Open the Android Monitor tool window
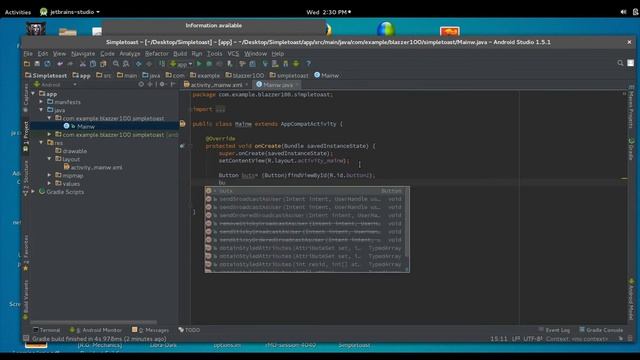Image resolution: width=640 pixels, height=360 pixels. coord(96,330)
